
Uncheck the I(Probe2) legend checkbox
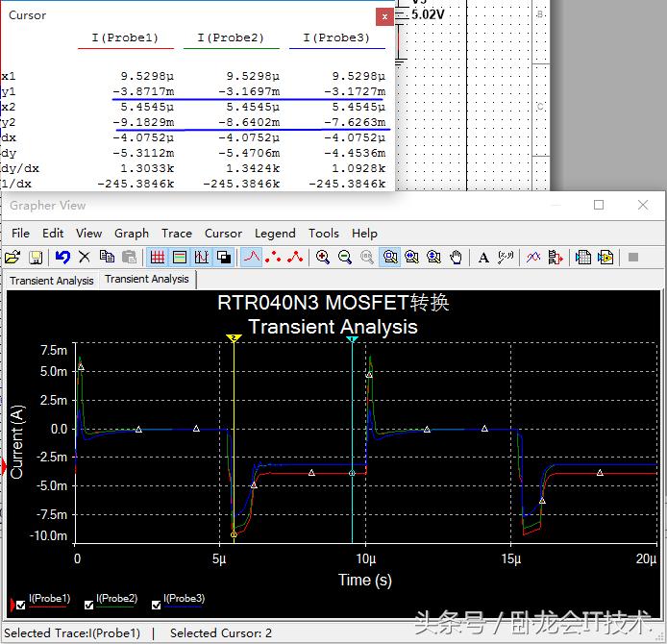tap(90, 604)
